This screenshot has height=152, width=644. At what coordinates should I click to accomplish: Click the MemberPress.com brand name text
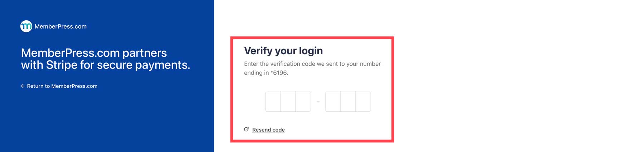click(60, 26)
